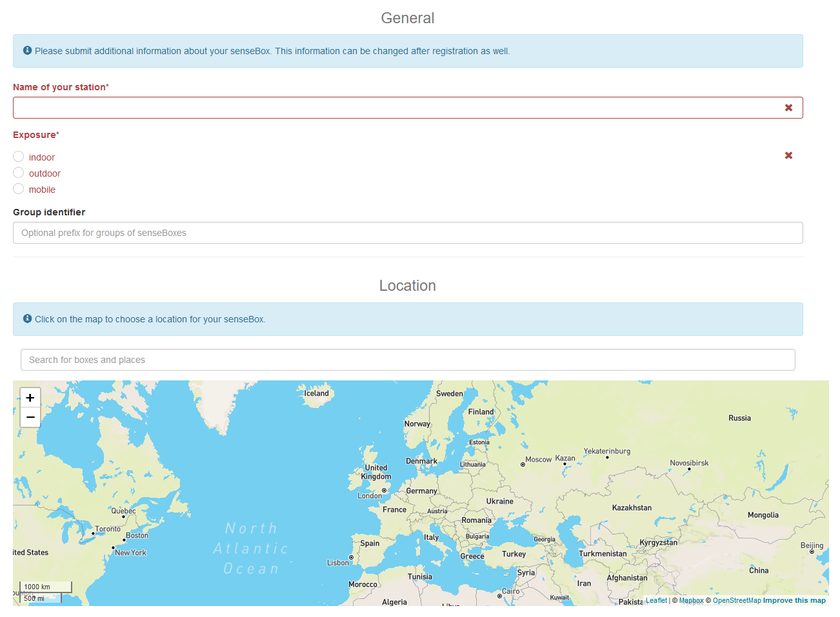This screenshot has width=840, height=617.
Task: Click the red X in station name field
Action: (788, 108)
